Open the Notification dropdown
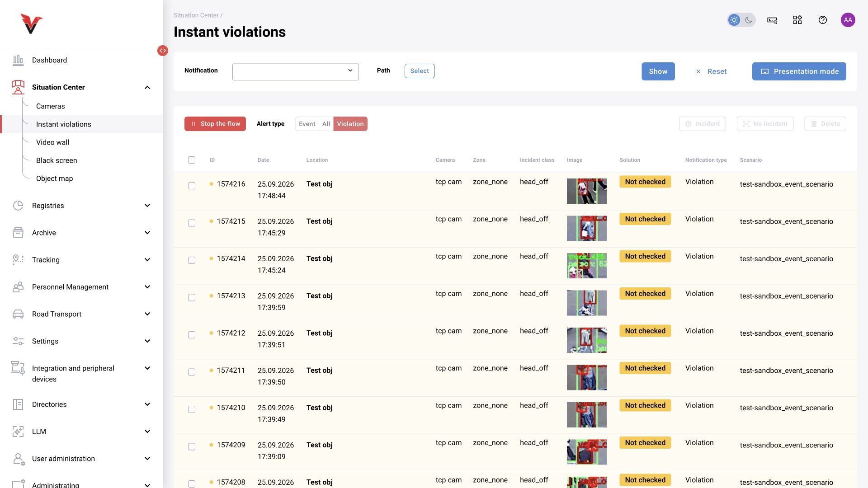 [x=296, y=72]
